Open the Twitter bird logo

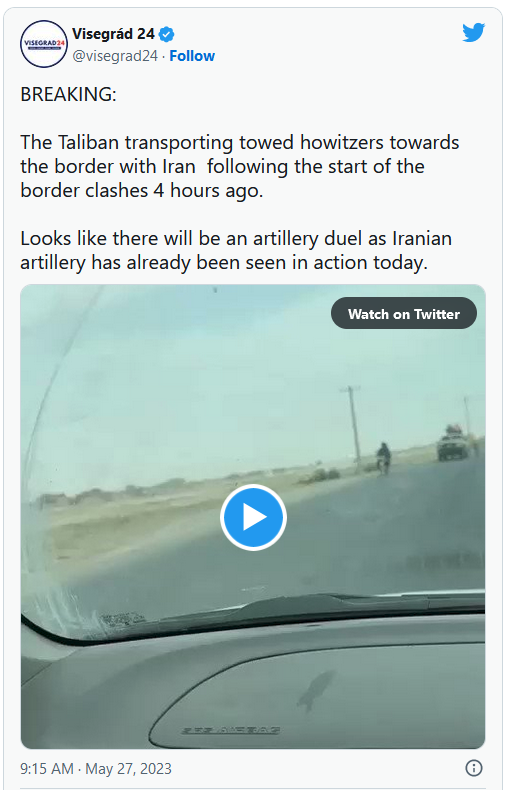click(473, 33)
